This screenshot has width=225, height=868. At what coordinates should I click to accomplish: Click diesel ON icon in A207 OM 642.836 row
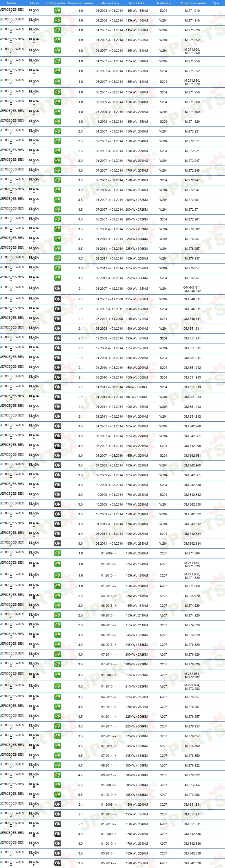click(58, 844)
